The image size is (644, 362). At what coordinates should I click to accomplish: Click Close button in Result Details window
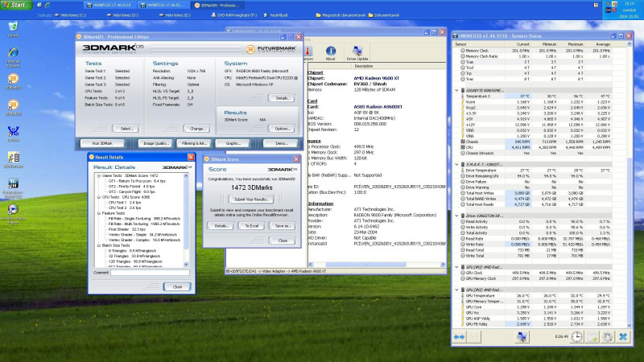point(177,287)
